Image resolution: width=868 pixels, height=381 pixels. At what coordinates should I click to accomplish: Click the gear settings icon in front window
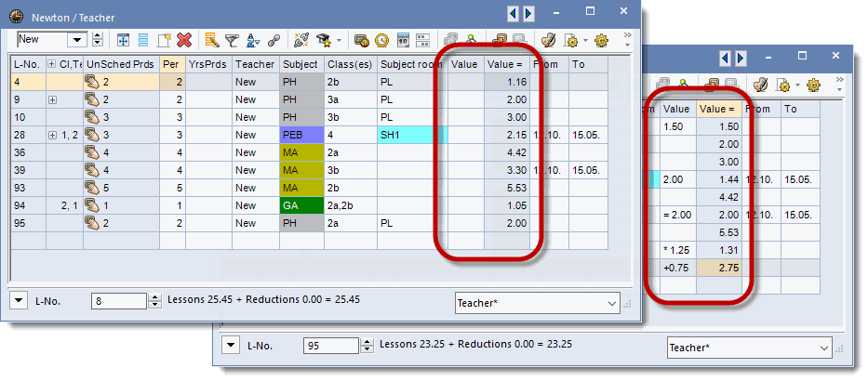[x=600, y=40]
